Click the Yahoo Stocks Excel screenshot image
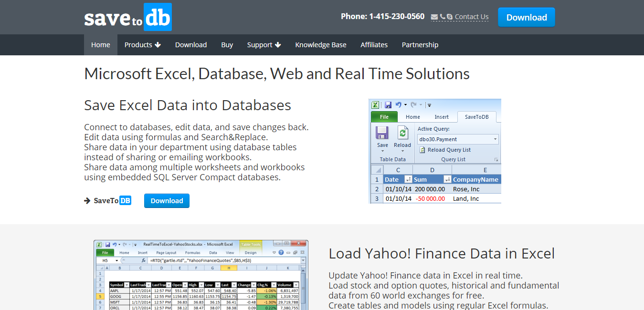 (201, 275)
